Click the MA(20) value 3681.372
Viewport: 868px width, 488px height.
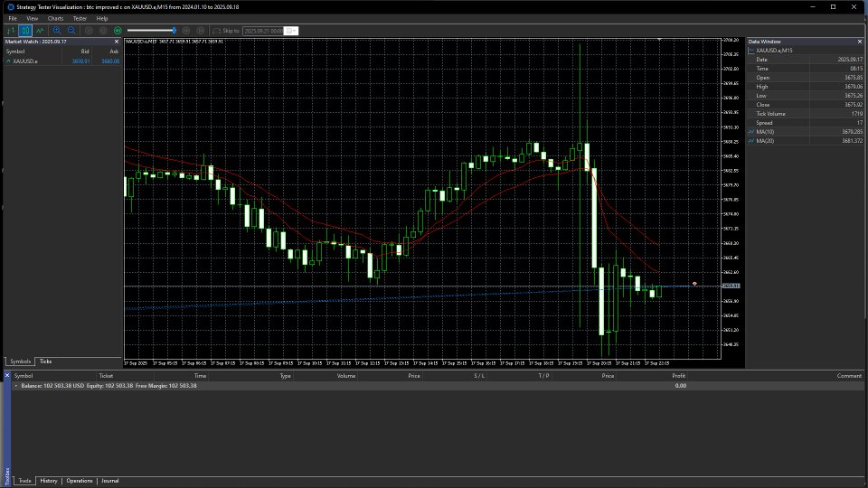coord(853,141)
